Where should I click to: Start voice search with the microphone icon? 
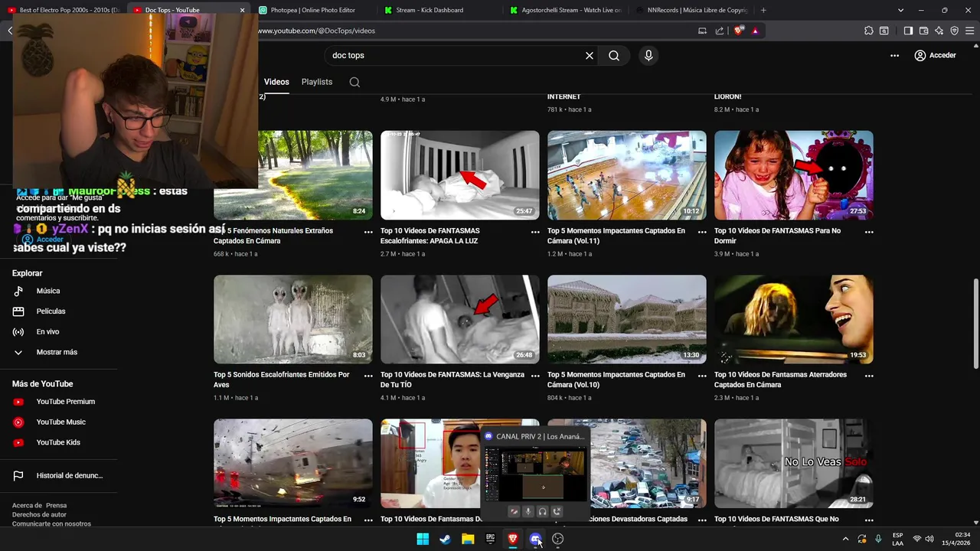(x=648, y=55)
